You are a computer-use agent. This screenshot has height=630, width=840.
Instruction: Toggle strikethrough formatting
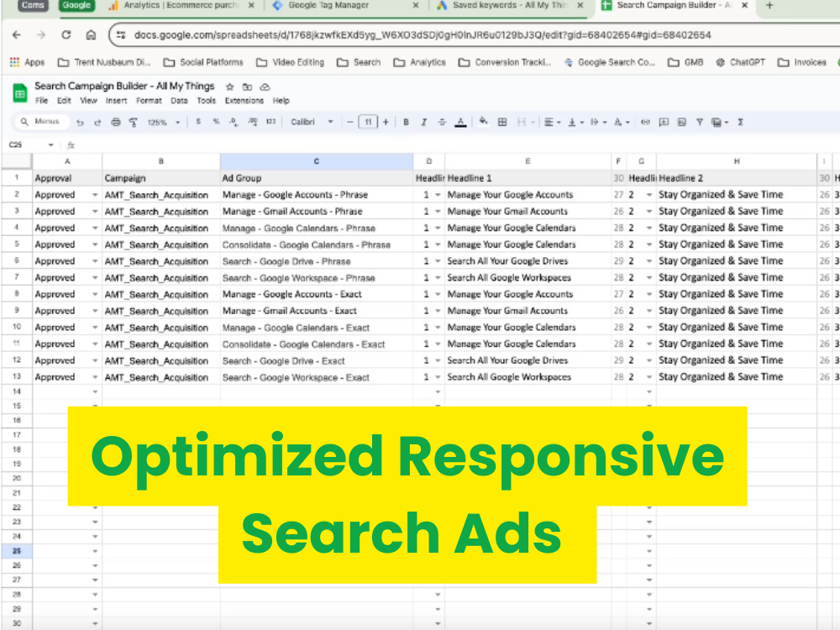click(x=442, y=122)
